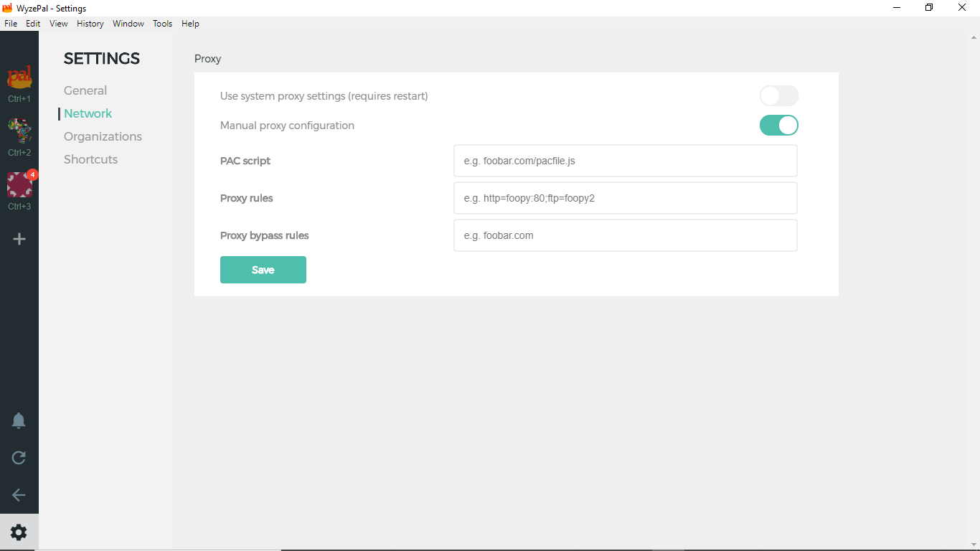
Task: Click the settings gear icon in sidebar
Action: 19,532
